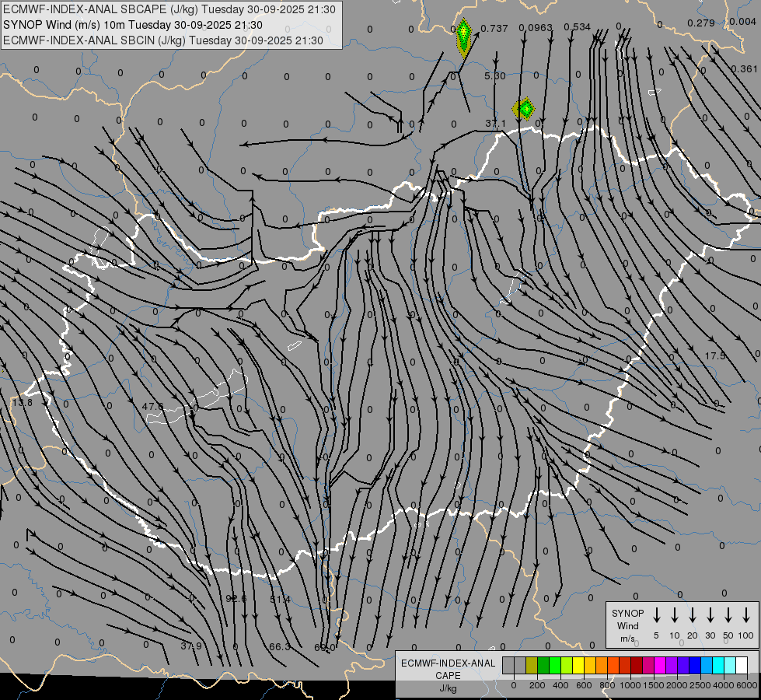The height and width of the screenshot is (700, 761).
Task: Select the ECMWF-INDEX-ANAL SBCIN title line
Action: (x=163, y=40)
